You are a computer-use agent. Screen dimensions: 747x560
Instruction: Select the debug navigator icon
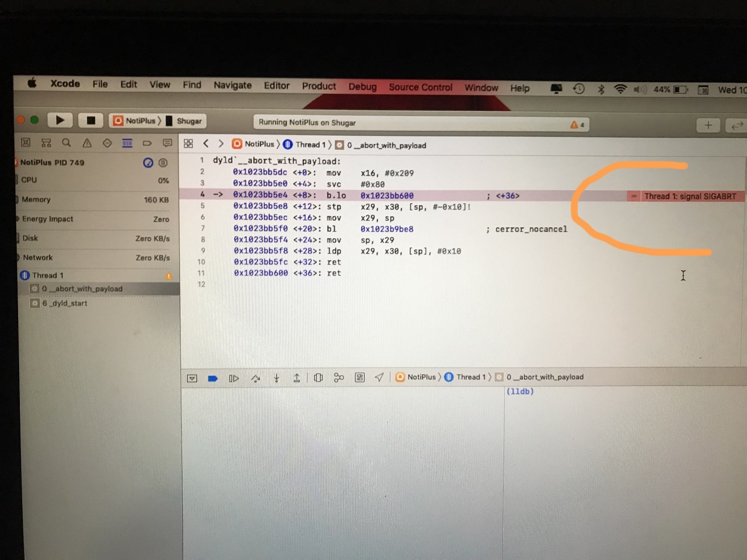point(127,142)
